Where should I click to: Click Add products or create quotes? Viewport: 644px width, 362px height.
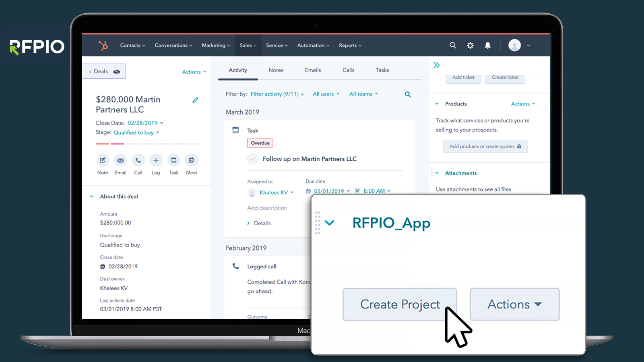(485, 146)
